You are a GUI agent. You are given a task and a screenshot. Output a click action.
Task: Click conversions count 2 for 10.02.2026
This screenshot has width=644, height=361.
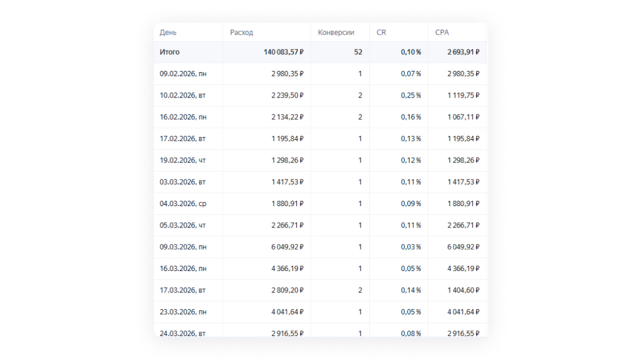click(360, 95)
